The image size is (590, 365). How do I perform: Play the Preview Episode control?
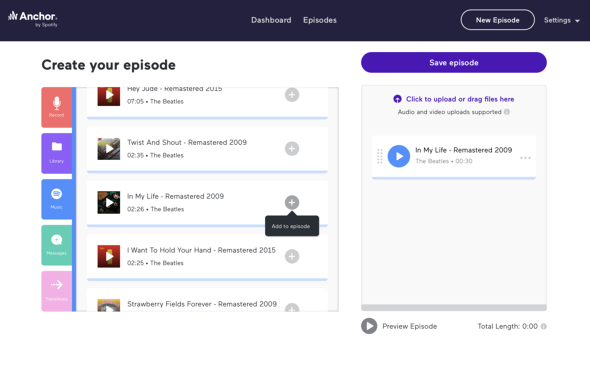369,326
